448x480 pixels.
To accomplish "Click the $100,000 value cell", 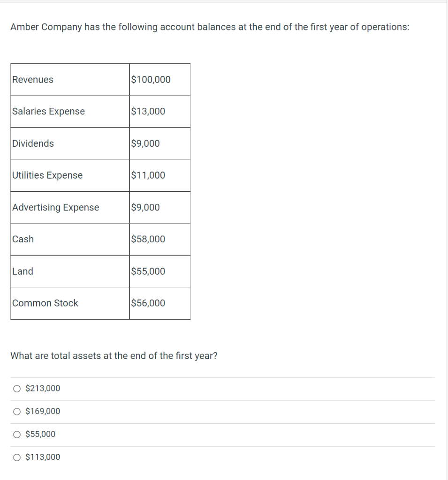I will 148,80.
